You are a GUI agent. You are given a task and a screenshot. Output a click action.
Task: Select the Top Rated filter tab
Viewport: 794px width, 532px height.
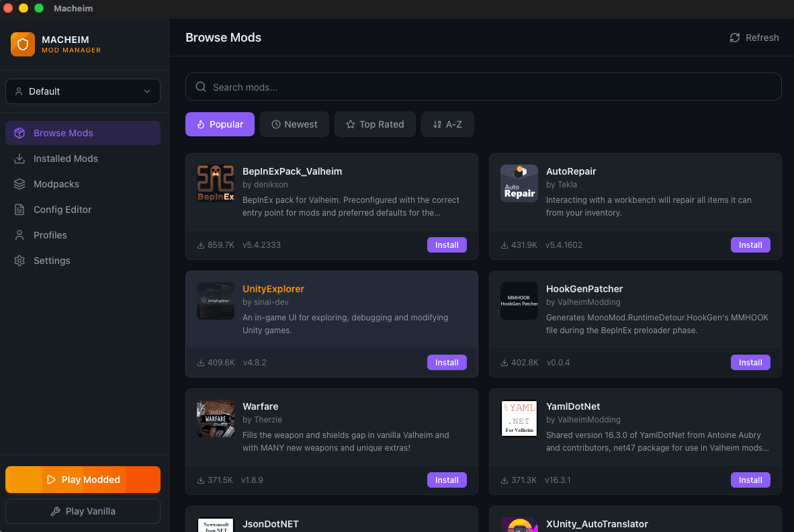pyautogui.click(x=375, y=124)
